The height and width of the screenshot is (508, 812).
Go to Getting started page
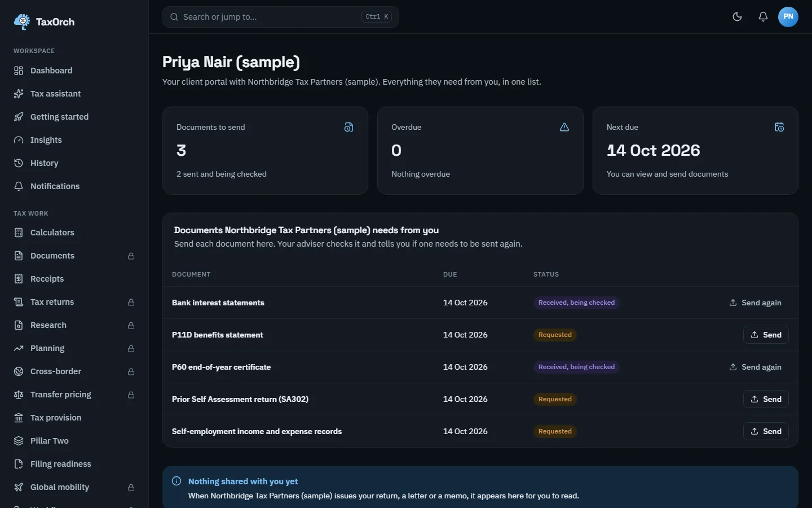(74, 117)
